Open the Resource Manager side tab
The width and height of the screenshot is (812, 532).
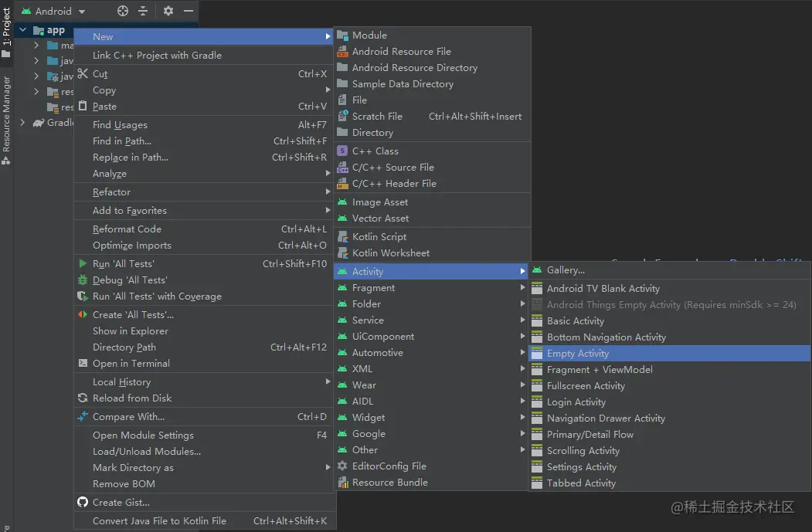point(6,120)
